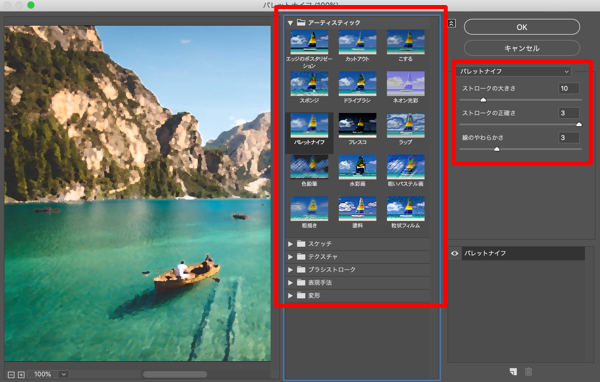Expand the スケッチ folder triangle
The width and height of the screenshot is (600, 382).
point(290,244)
